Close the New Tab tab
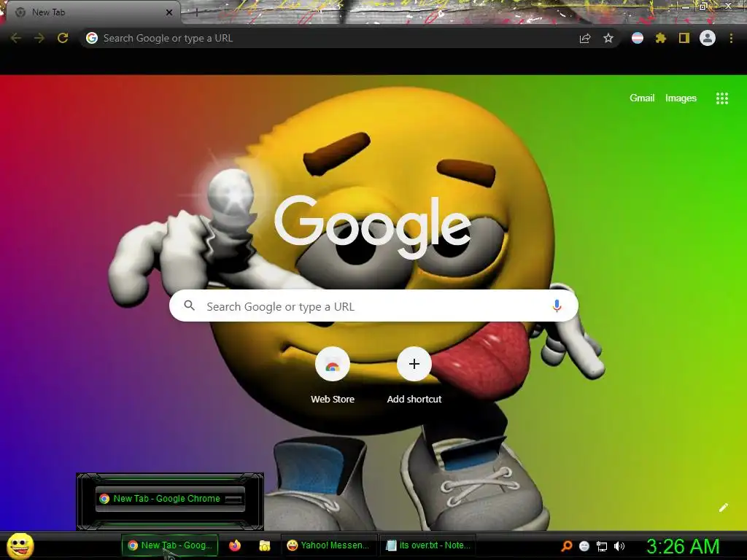 [169, 12]
